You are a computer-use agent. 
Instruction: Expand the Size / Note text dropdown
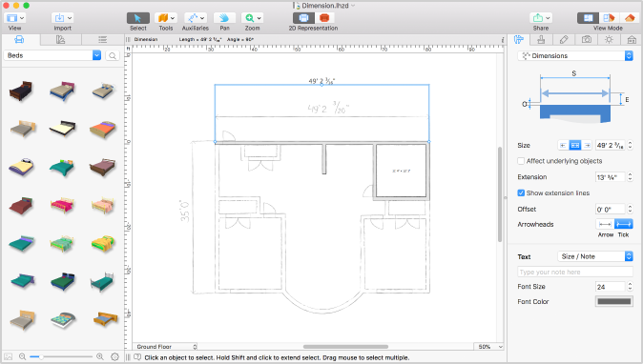[x=595, y=256]
